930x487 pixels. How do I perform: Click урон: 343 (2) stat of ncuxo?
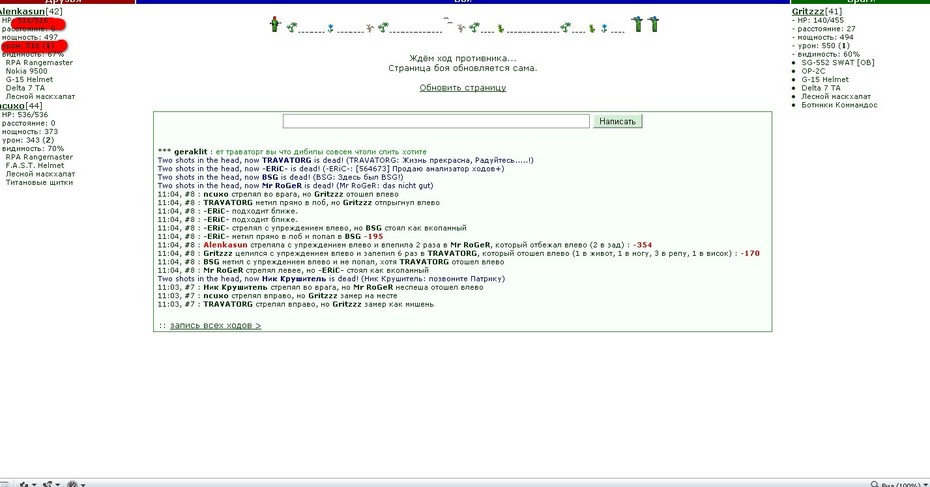(x=28, y=141)
